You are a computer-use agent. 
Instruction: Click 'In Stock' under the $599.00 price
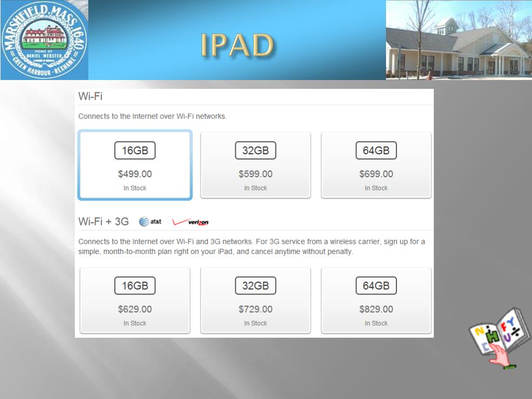point(256,188)
